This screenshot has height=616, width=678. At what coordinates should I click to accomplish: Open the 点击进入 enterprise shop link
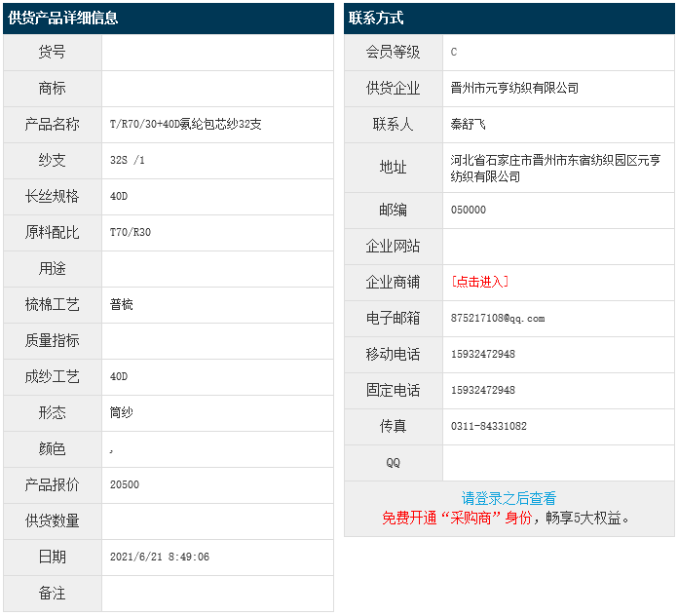(479, 282)
